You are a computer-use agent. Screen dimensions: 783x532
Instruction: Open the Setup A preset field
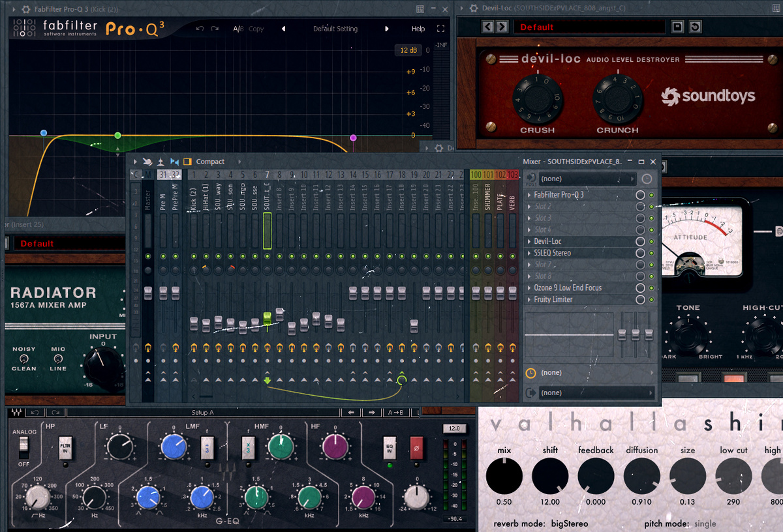tap(202, 413)
